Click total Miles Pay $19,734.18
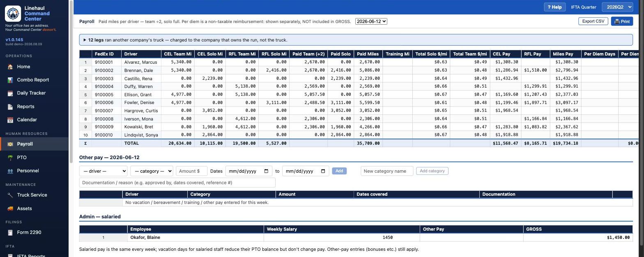Screen dimensions: 644x257 coord(565,143)
